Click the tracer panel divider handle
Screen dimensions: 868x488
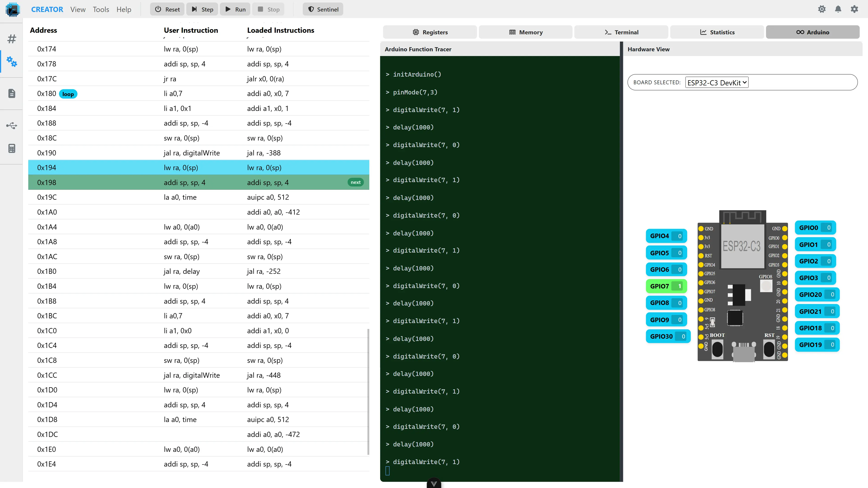pos(621,262)
